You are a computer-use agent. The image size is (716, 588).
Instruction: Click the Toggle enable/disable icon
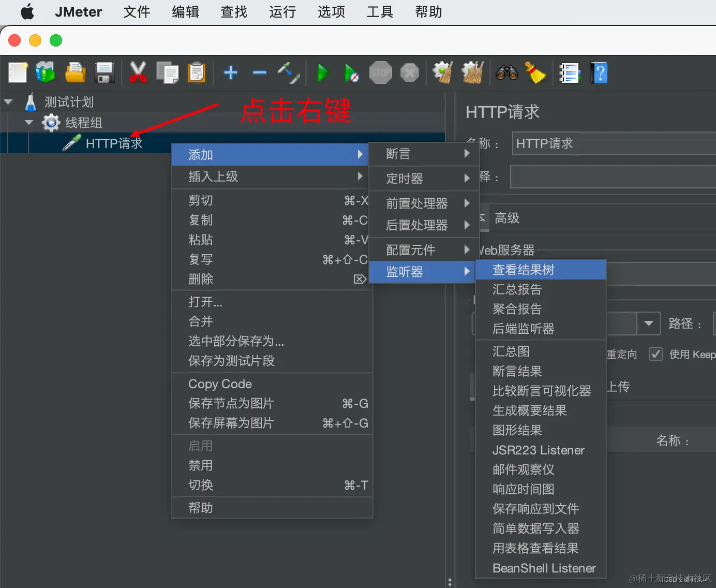(x=289, y=73)
